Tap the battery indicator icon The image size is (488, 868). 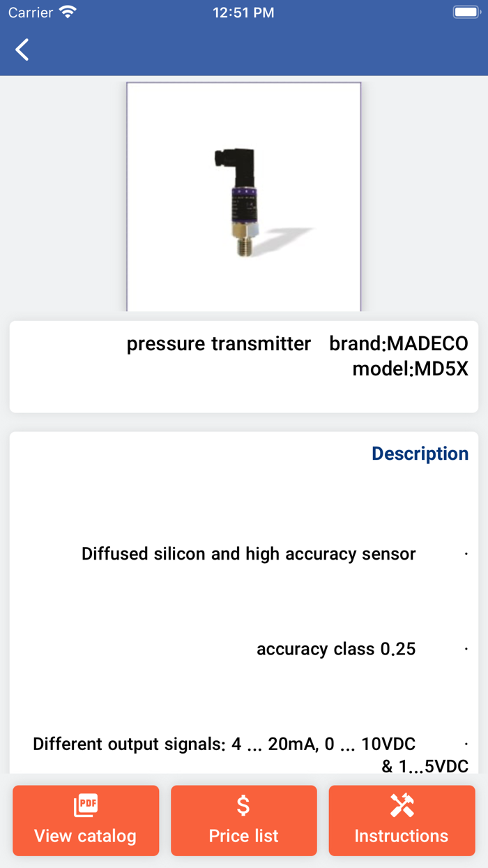(465, 13)
